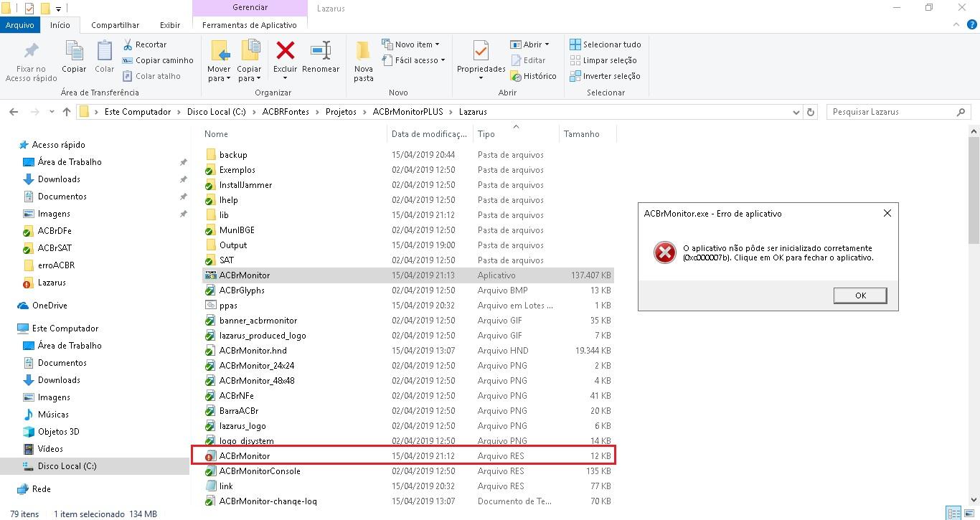This screenshot has width=980, height=520.
Task: Switch to Compartilhar tab
Action: coord(115,25)
